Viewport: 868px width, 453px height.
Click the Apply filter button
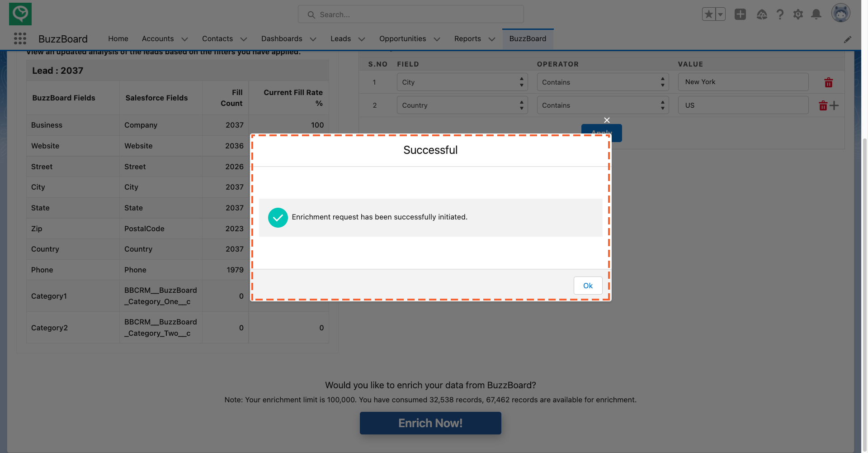pos(601,133)
